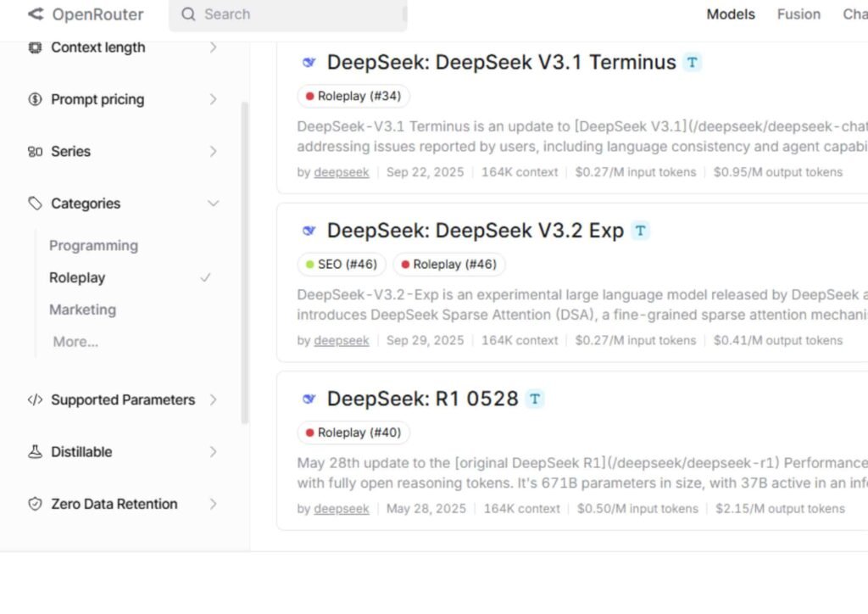Expand the Context length filter
Viewport: 868px width, 614px height.
click(213, 47)
